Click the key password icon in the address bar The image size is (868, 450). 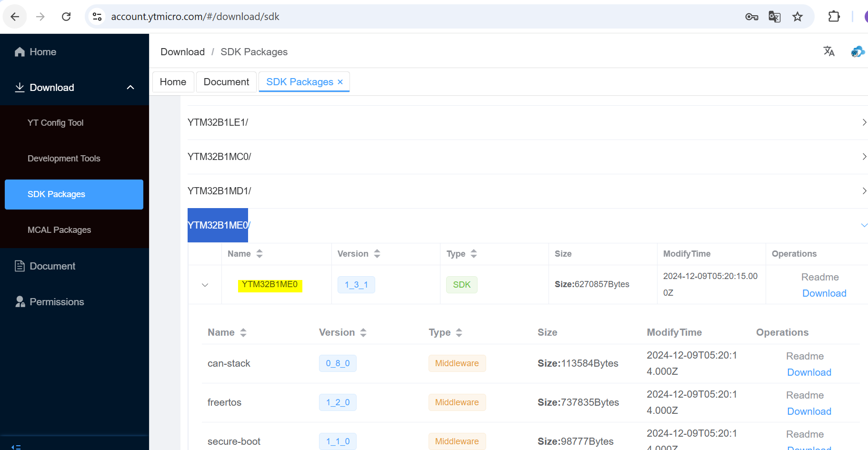751,17
